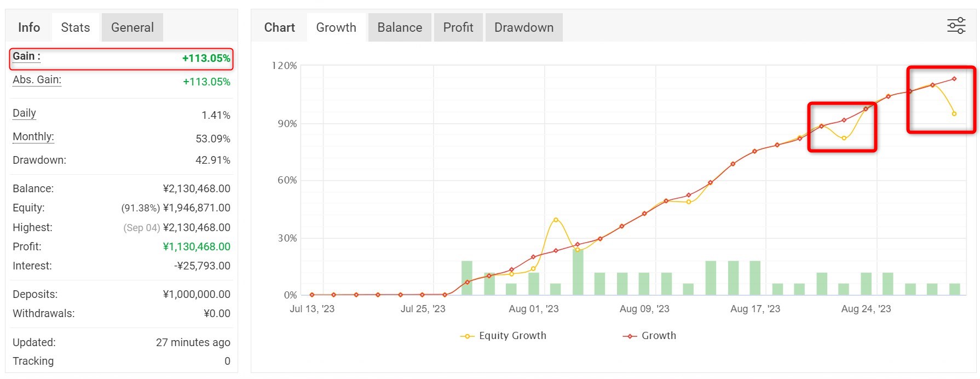Click the last Growth data point marker
Image resolution: width=980 pixels, height=379 pixels.
coord(954,79)
